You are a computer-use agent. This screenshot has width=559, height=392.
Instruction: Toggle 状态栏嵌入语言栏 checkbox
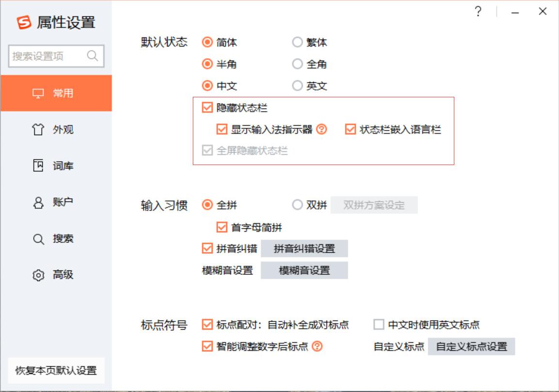pyautogui.click(x=349, y=129)
